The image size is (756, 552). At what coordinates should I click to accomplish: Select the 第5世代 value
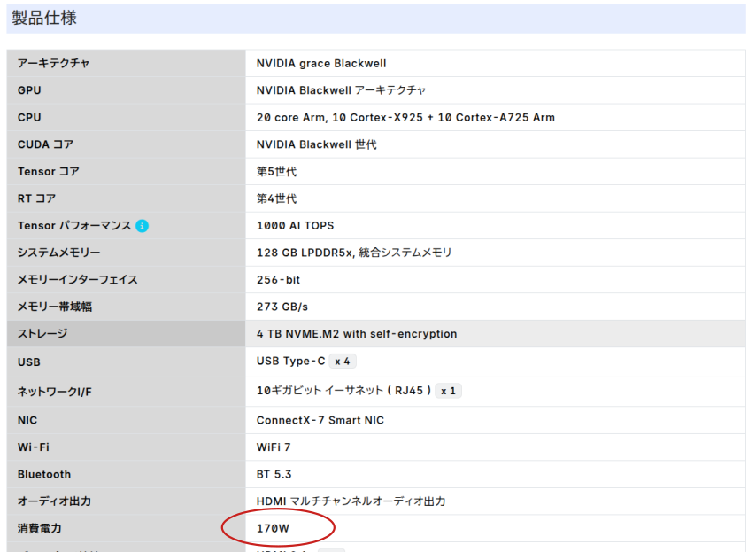tap(276, 171)
